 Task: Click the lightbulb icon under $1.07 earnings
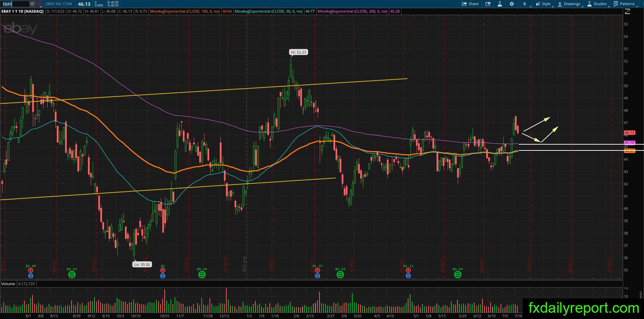coord(317,276)
